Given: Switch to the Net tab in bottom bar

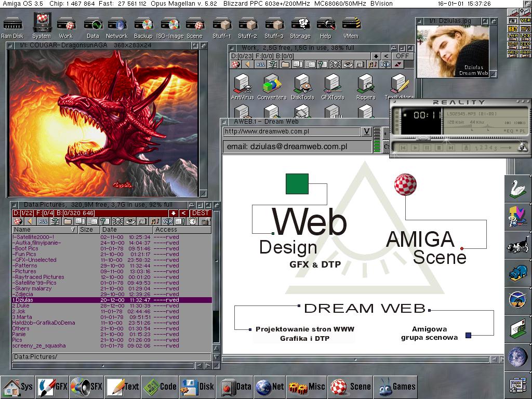Looking at the screenshot, I should pos(270,387).
